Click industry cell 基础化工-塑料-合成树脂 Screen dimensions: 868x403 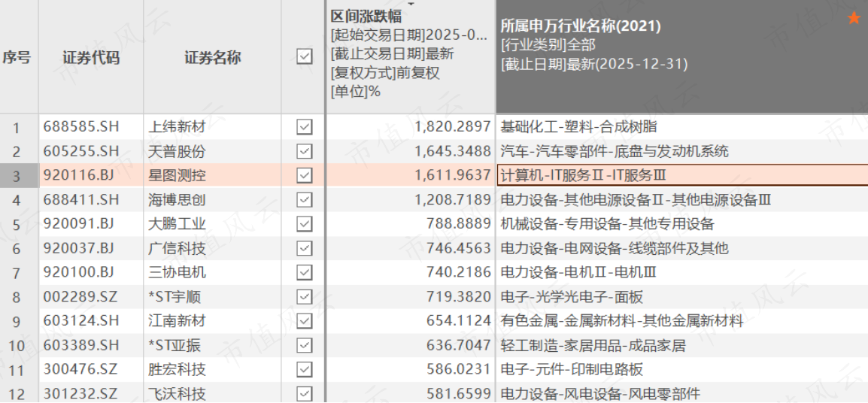point(578,127)
